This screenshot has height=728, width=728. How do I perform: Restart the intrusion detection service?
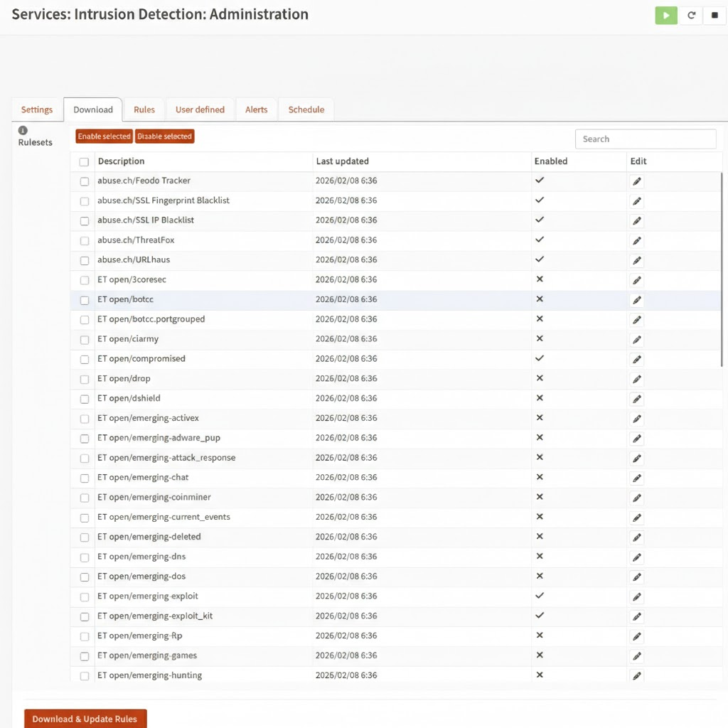[x=690, y=15]
